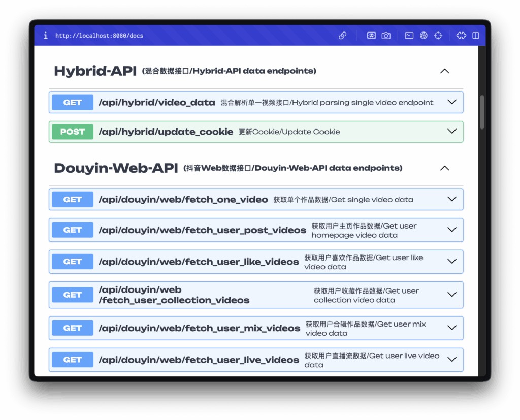Click the site info icon

pos(46,36)
